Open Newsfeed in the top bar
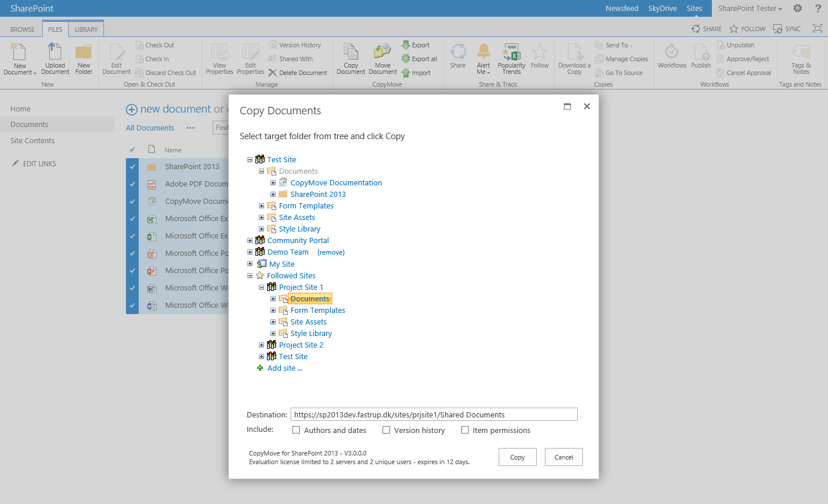Viewport: 828px width, 504px height. 622,8
